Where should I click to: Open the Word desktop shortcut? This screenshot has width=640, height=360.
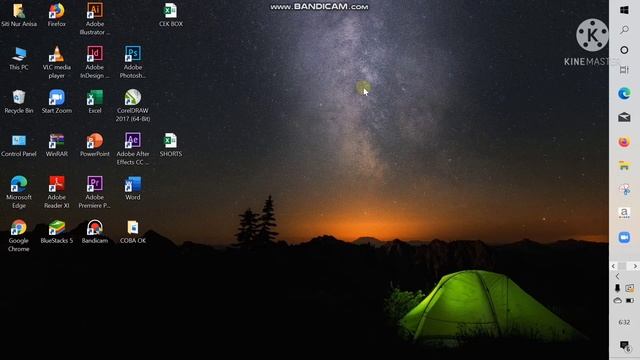133,189
